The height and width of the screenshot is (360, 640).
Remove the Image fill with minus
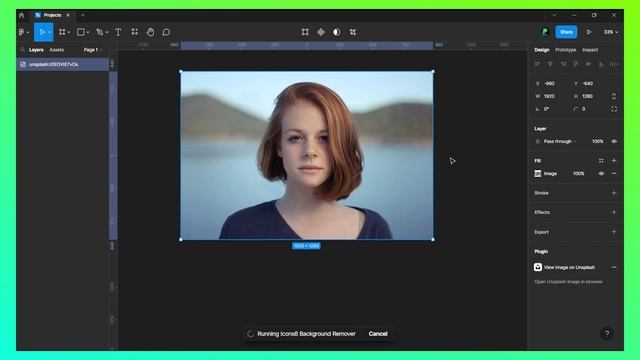click(614, 173)
